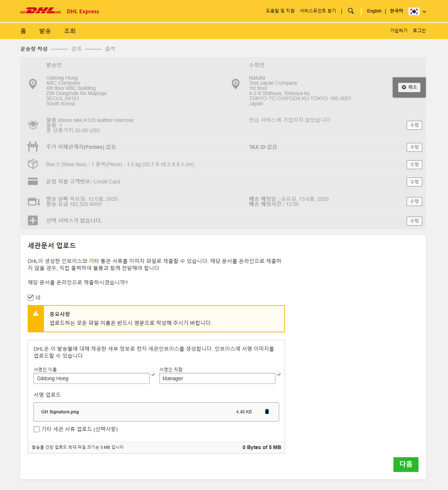Click the 서명인 직함 input field

[217, 378]
